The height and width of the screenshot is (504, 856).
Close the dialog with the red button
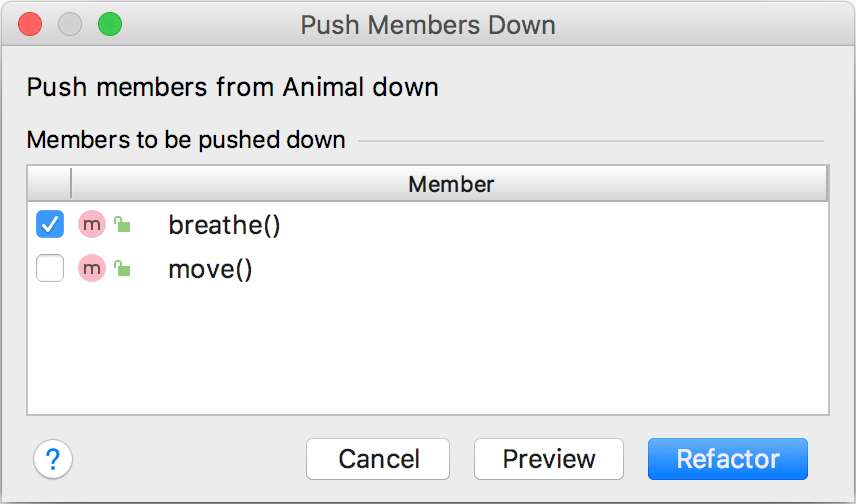(31, 25)
